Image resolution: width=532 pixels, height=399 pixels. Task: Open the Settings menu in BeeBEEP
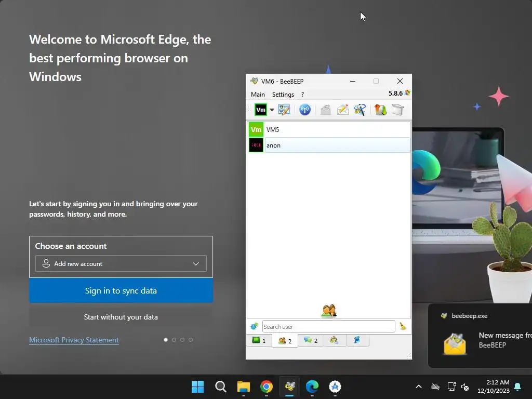(283, 95)
